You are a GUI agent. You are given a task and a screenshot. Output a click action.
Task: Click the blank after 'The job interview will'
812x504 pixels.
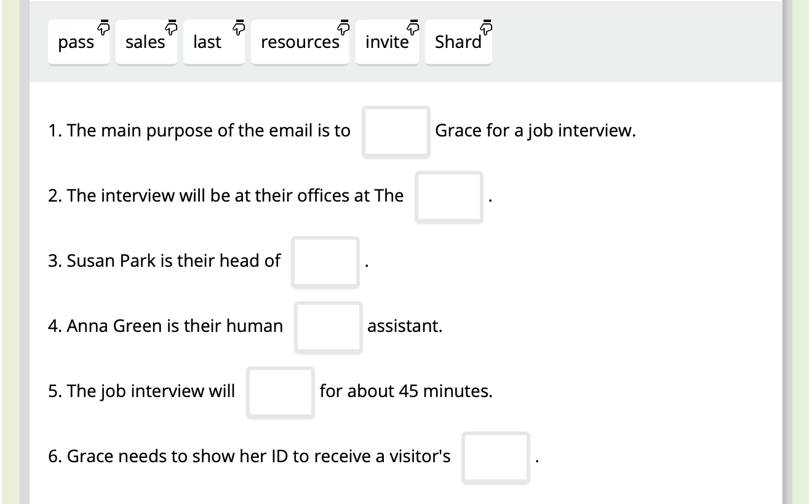[280, 392]
